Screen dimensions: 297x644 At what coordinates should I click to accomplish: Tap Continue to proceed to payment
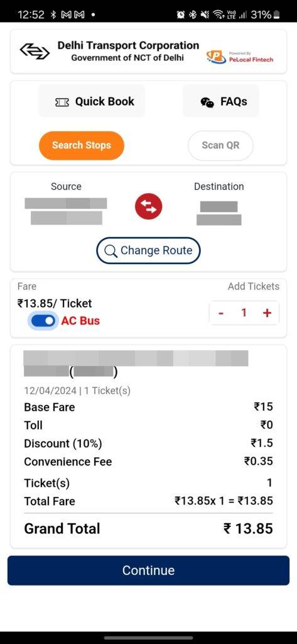coord(148,570)
